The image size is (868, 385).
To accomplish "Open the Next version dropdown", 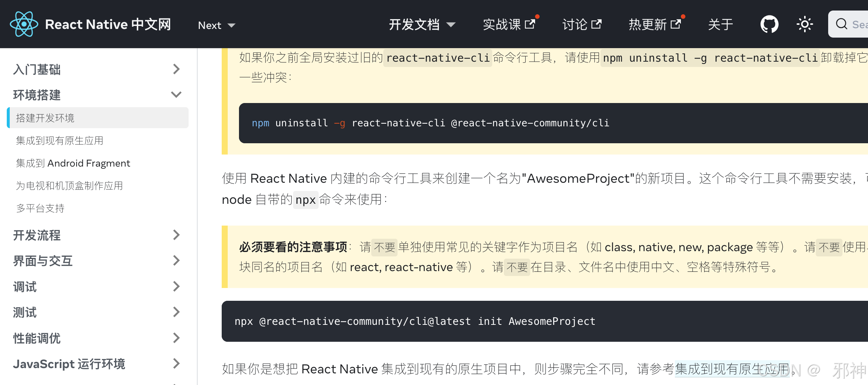I will pyautogui.click(x=217, y=25).
